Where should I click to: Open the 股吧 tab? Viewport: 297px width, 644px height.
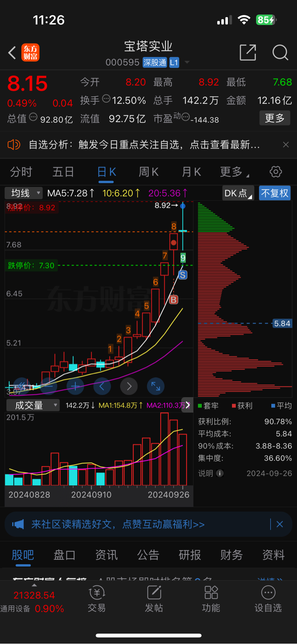click(x=23, y=555)
